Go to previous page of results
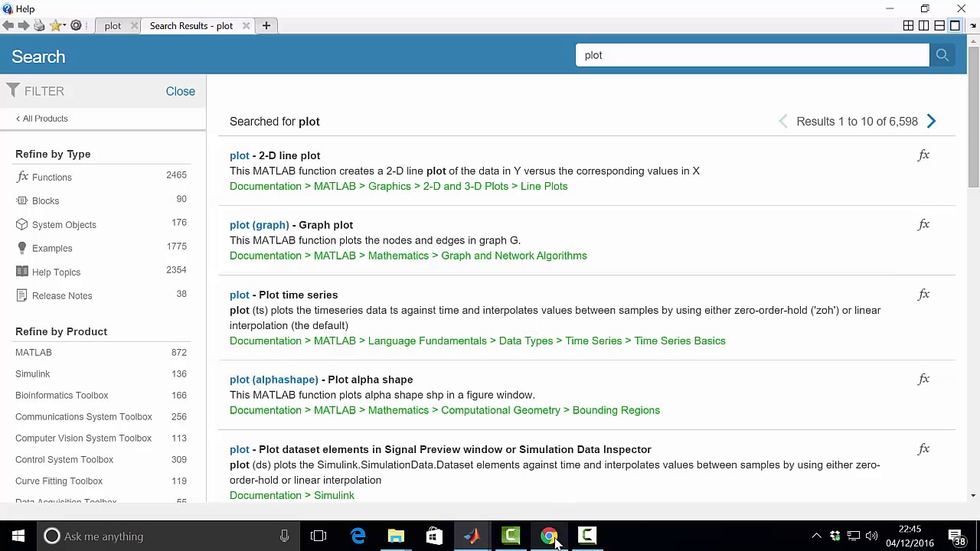 782,121
